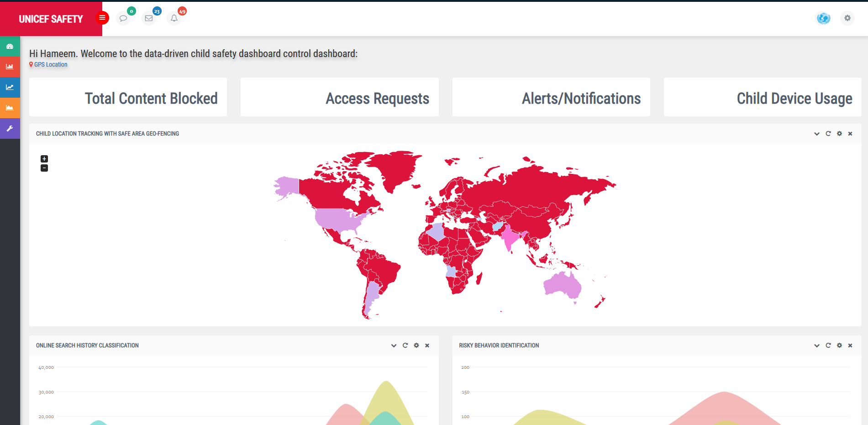Select Alaska on the world map
This screenshot has width=868, height=425.
click(x=288, y=186)
